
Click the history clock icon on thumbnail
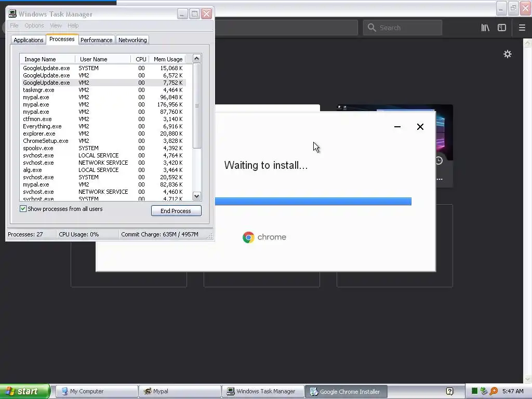click(x=439, y=161)
